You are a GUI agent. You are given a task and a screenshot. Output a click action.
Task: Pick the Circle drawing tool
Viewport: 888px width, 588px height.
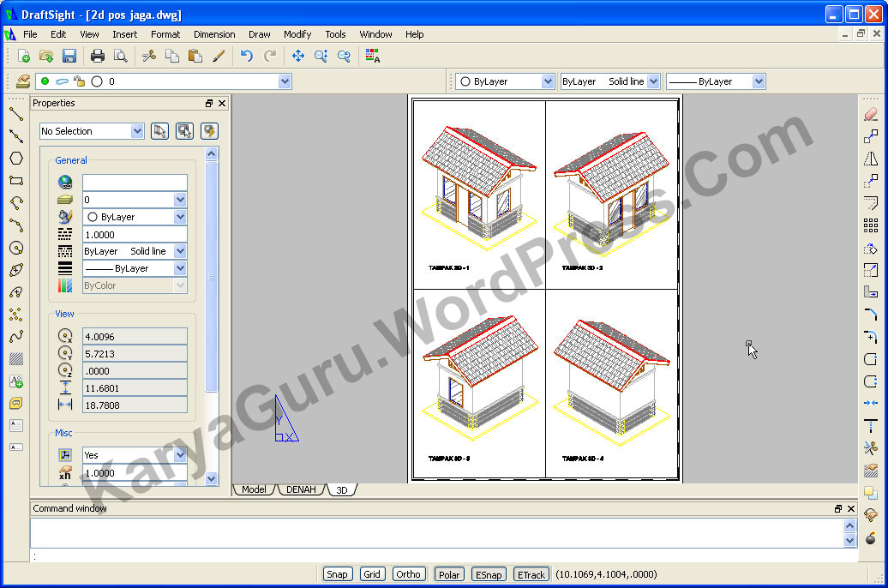coord(15,248)
